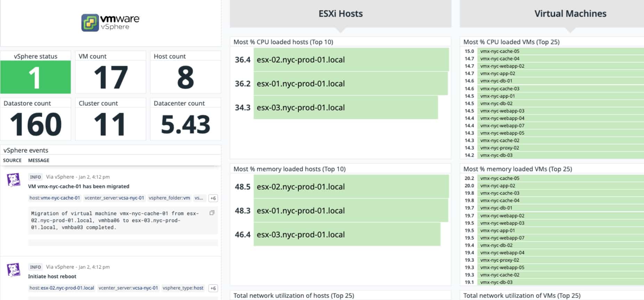Click the vsphere_folder:vm tag
Image resolution: width=644 pixels, height=300 pixels.
tap(169, 198)
